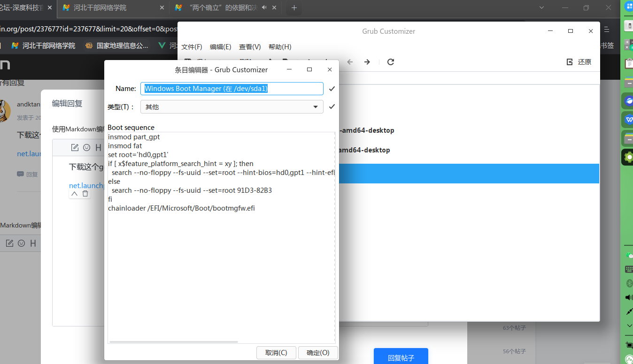
Task: Click the 56个帖子 text
Action: click(x=514, y=351)
